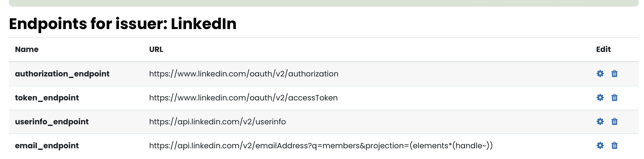Click the oauth/v2/authorization URL text
644x159 pixels.
244,74
